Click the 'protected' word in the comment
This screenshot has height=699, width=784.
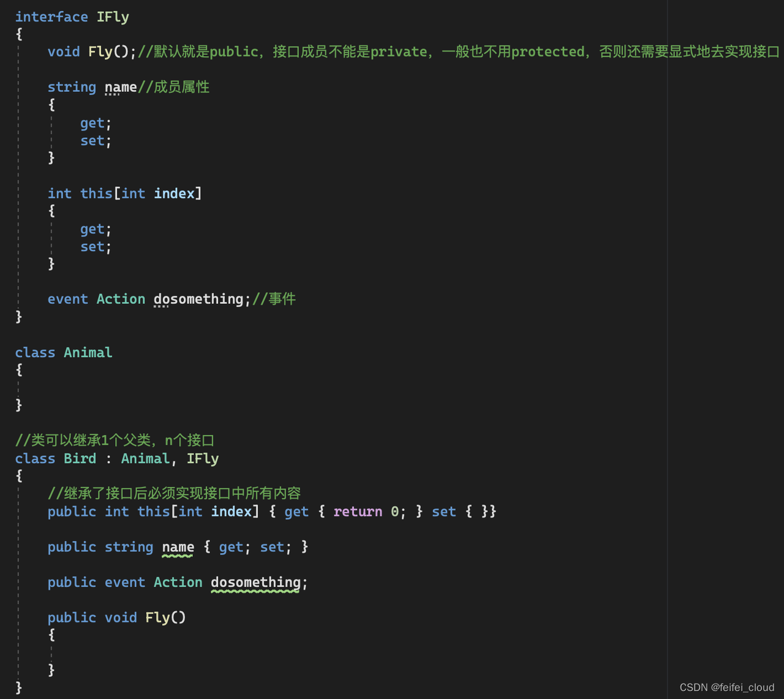548,52
